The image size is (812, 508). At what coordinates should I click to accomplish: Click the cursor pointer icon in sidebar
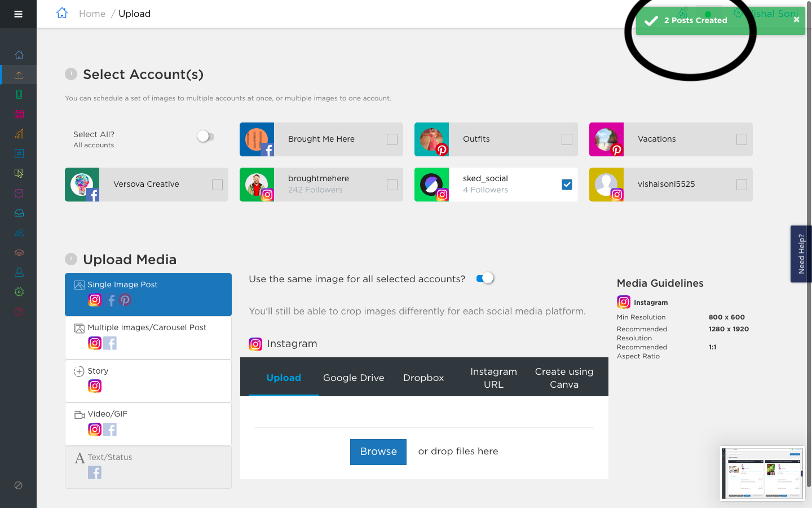[x=19, y=173]
